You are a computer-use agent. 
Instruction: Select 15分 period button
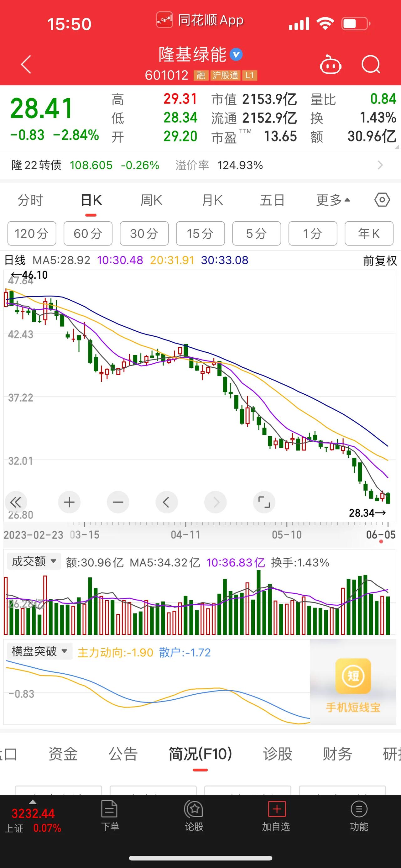200,233
